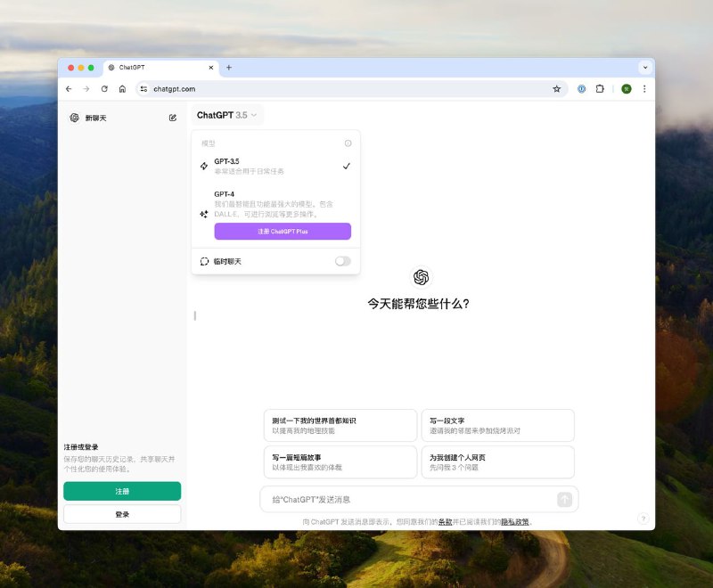The image size is (713, 588).
Task: Click the GPT-3.5 selected checkmark
Action: tap(347, 167)
